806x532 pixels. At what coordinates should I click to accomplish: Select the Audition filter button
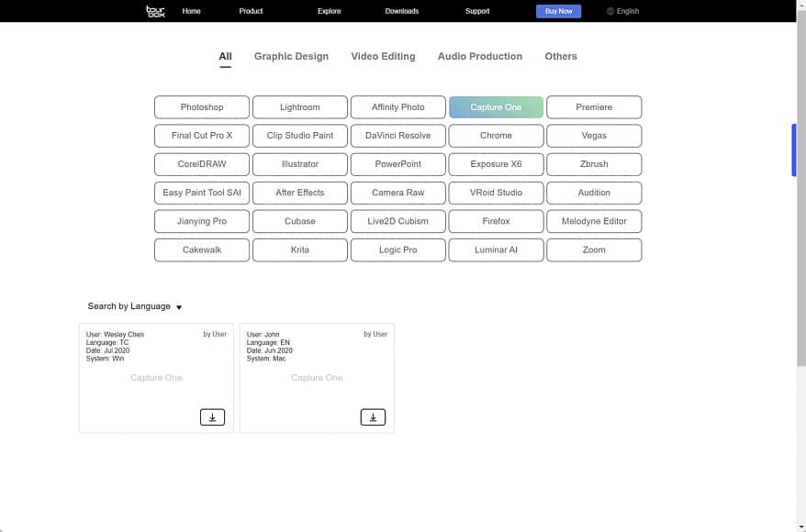coord(594,193)
